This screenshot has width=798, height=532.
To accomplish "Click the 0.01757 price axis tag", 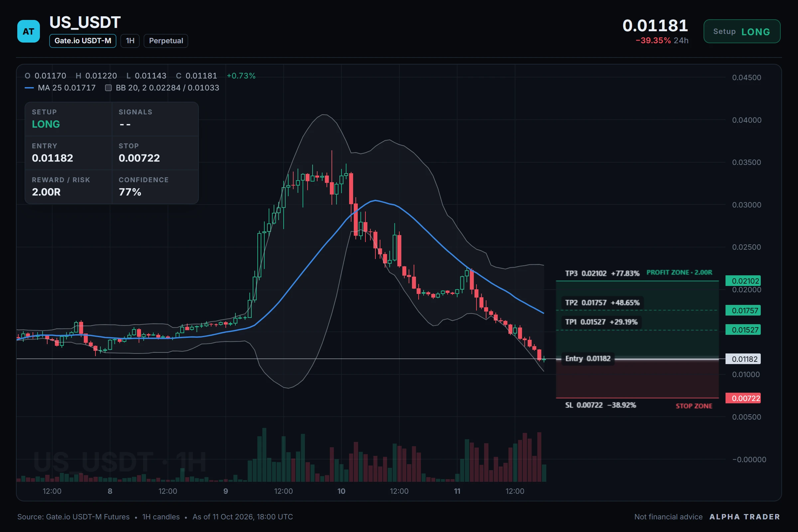I will (743, 311).
